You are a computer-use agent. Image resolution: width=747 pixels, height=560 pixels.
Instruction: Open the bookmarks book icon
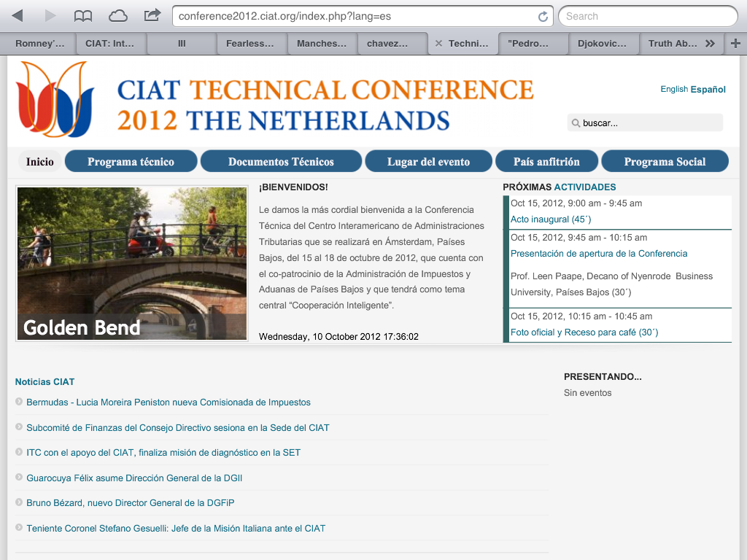[84, 15]
